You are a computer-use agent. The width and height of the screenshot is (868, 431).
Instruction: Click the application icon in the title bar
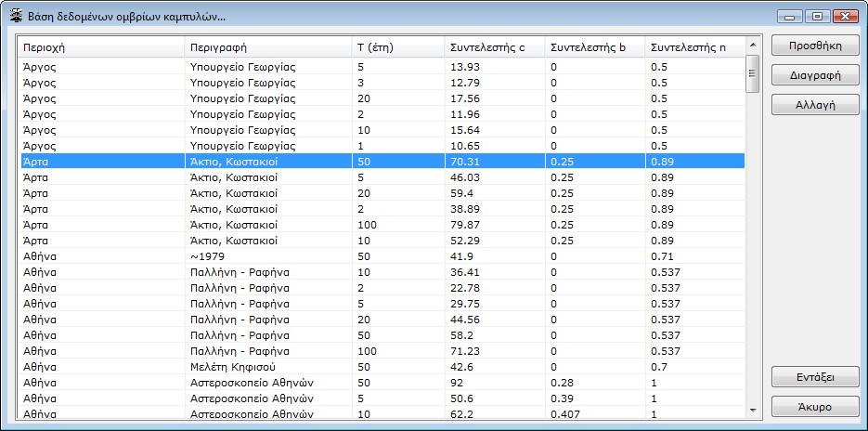click(16, 17)
